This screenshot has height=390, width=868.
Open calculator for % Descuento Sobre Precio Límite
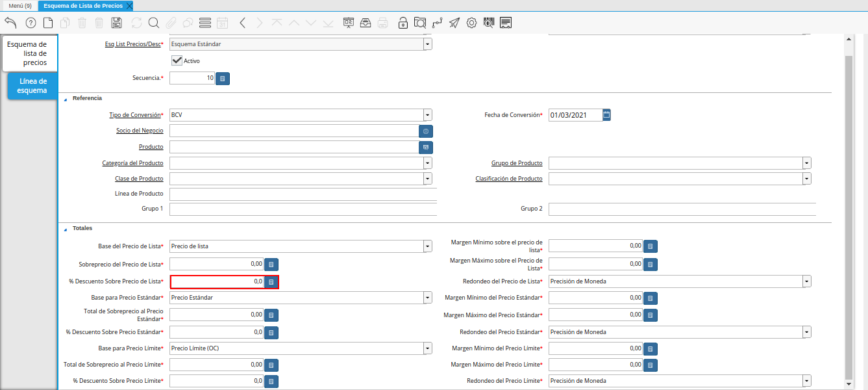point(271,381)
